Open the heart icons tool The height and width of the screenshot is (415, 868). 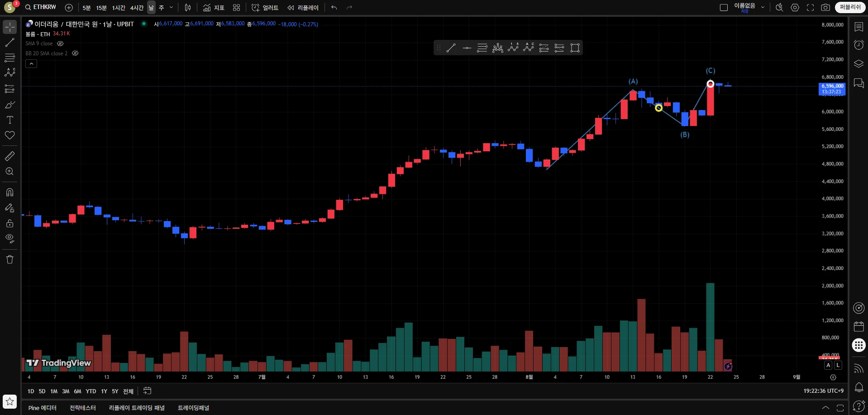click(10, 135)
